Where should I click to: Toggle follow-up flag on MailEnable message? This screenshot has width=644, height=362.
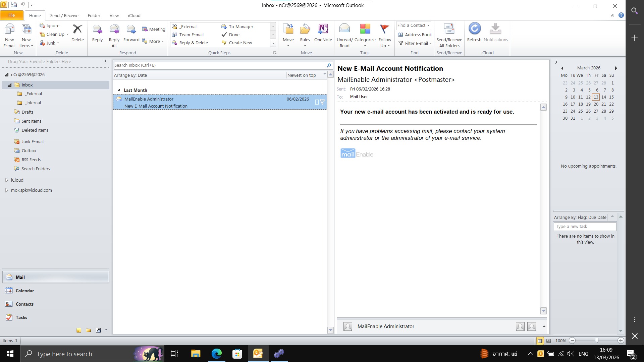coord(322,102)
